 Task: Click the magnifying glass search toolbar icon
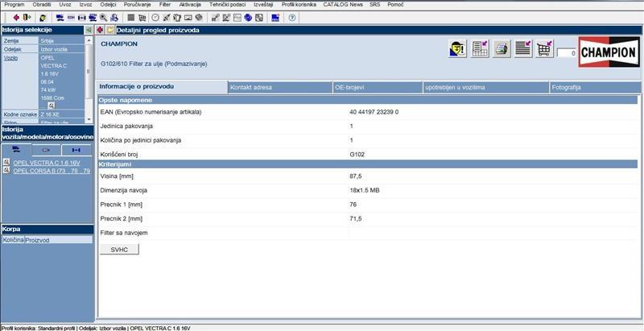click(104, 17)
